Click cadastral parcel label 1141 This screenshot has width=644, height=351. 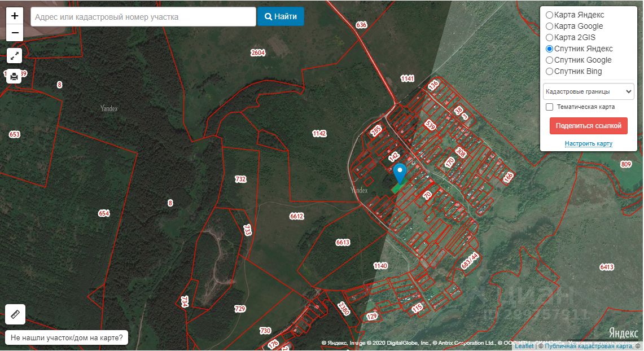[x=407, y=78]
